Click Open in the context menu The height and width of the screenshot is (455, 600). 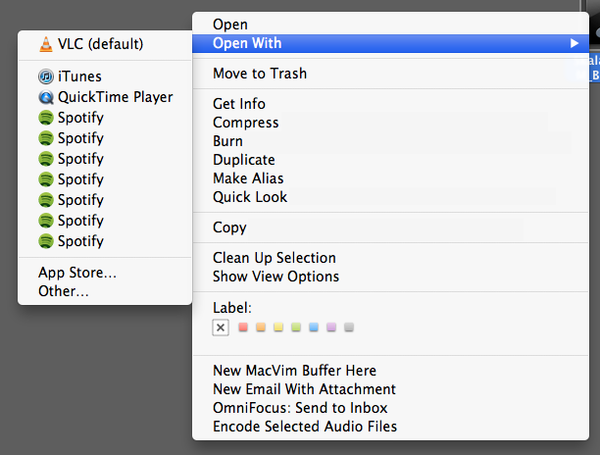click(x=390, y=24)
